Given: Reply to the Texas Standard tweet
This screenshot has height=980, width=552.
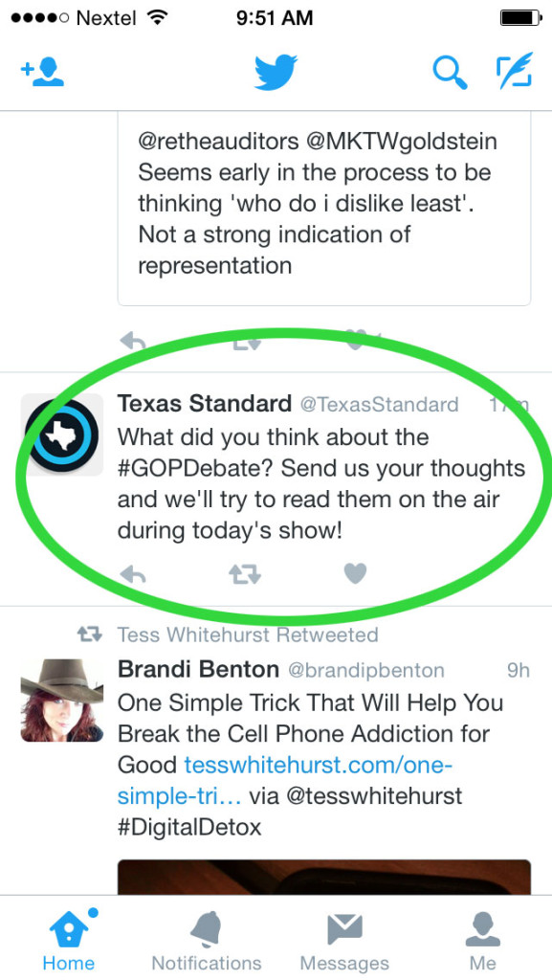Looking at the screenshot, I should (132, 574).
